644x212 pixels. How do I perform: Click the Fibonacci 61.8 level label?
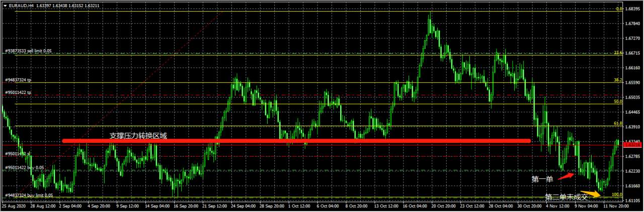[x=618, y=123]
